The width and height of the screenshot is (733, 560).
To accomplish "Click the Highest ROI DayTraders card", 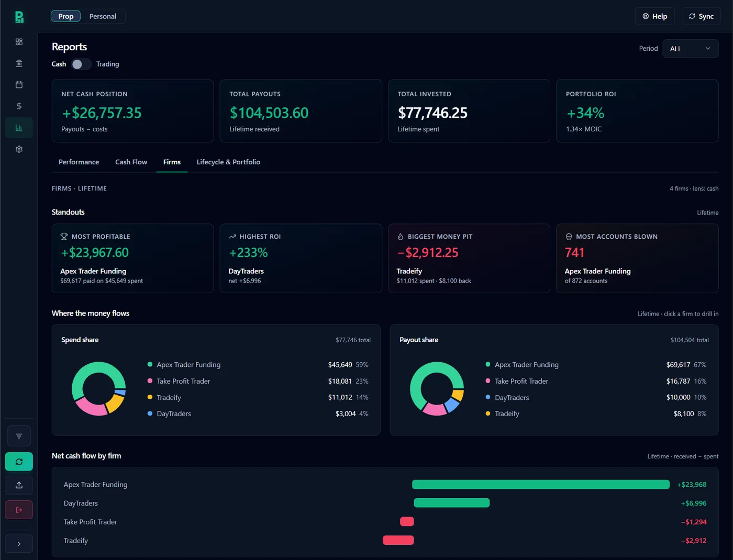I will (x=301, y=259).
